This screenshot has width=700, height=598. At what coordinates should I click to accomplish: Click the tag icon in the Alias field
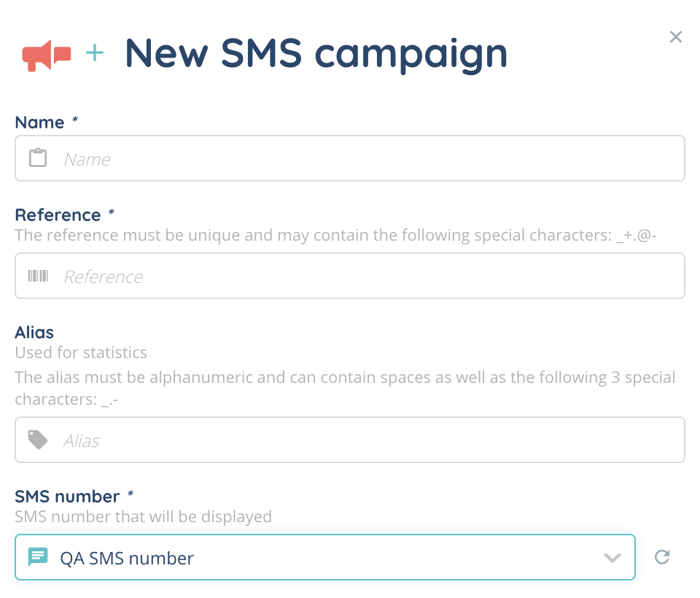coord(38,440)
